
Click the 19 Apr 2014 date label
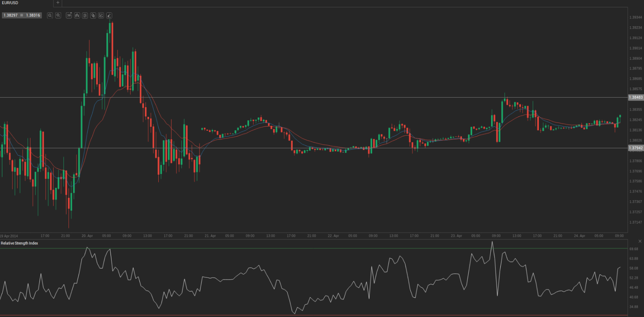(9, 236)
